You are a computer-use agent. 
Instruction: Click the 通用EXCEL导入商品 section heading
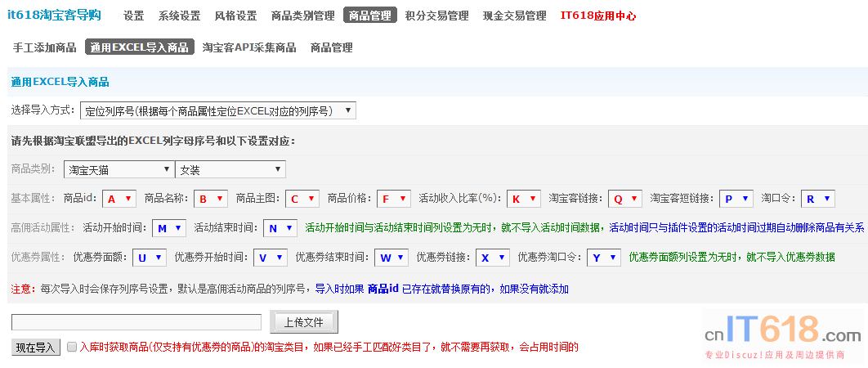click(x=60, y=82)
